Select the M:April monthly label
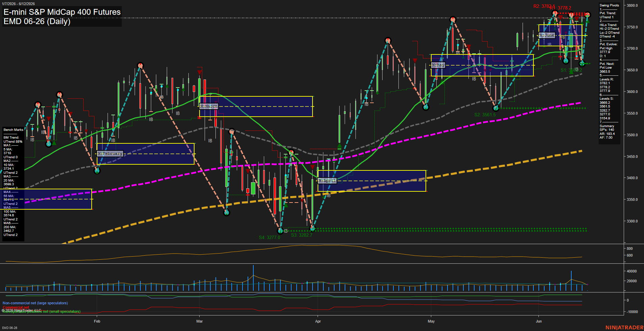The width and height of the screenshot is (644, 331). click(x=327, y=181)
